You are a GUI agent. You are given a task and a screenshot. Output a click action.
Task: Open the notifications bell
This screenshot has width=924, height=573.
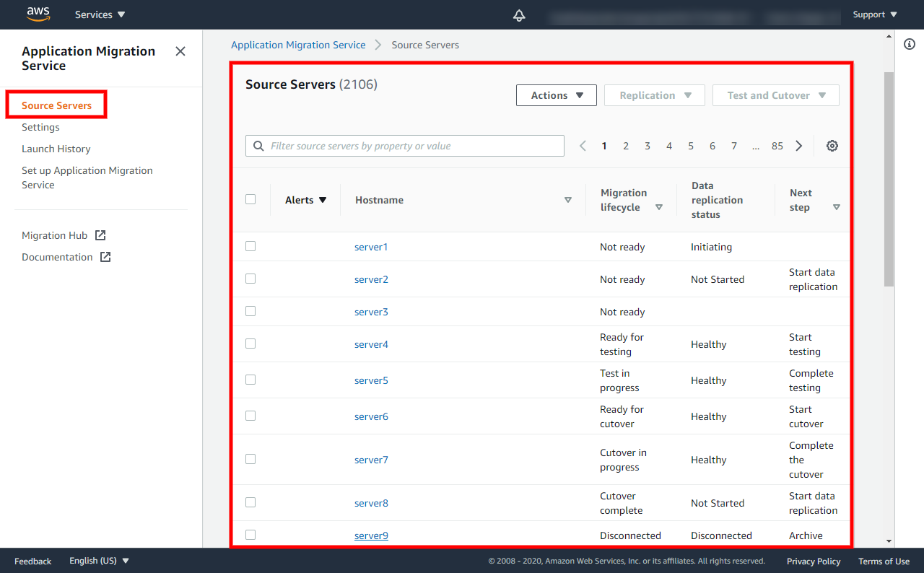[519, 15]
